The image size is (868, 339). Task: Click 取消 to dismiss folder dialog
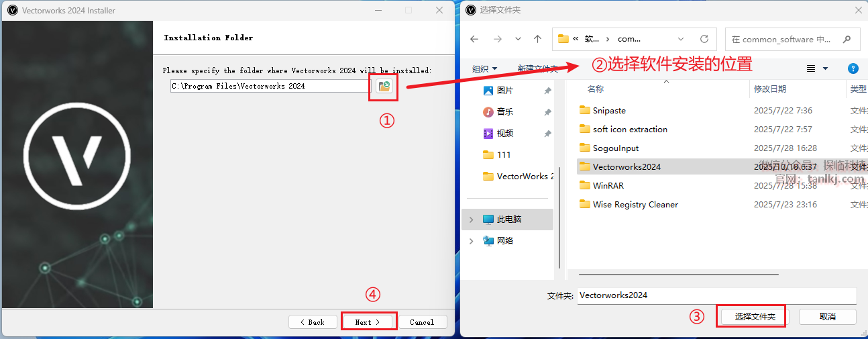tap(827, 317)
